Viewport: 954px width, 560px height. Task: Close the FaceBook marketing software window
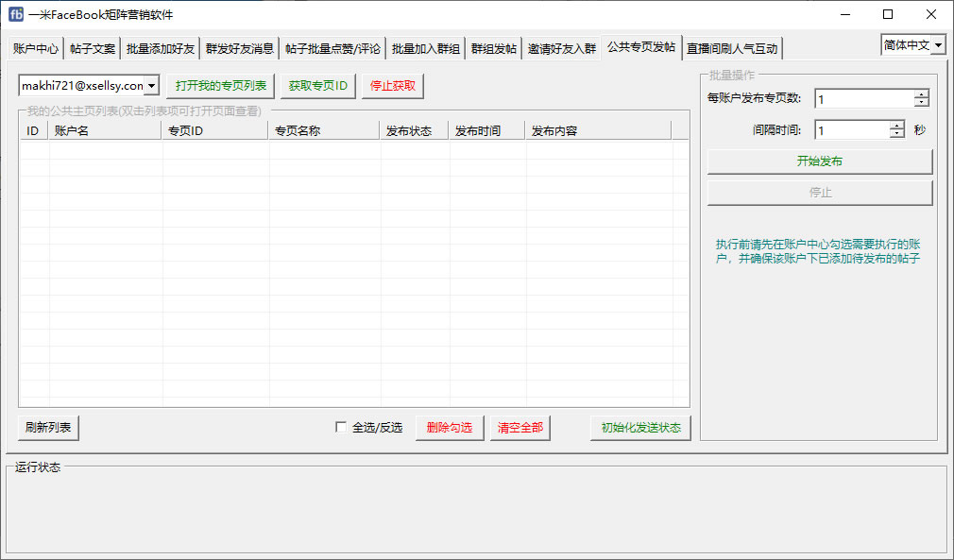931,14
